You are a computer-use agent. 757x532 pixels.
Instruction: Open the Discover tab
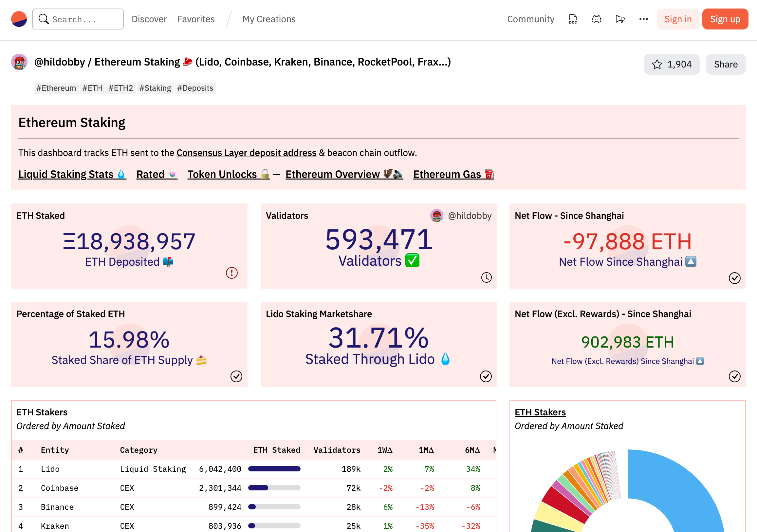(x=149, y=19)
